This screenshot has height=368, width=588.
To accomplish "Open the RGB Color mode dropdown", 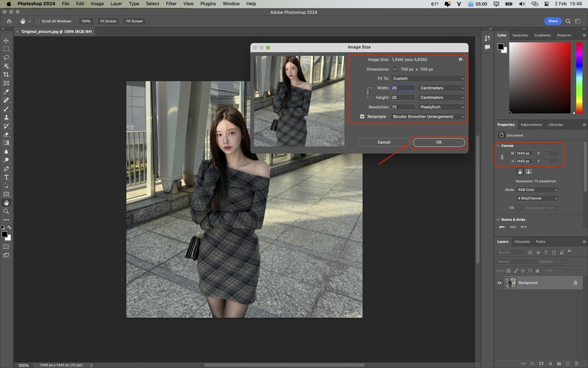I will pyautogui.click(x=537, y=190).
